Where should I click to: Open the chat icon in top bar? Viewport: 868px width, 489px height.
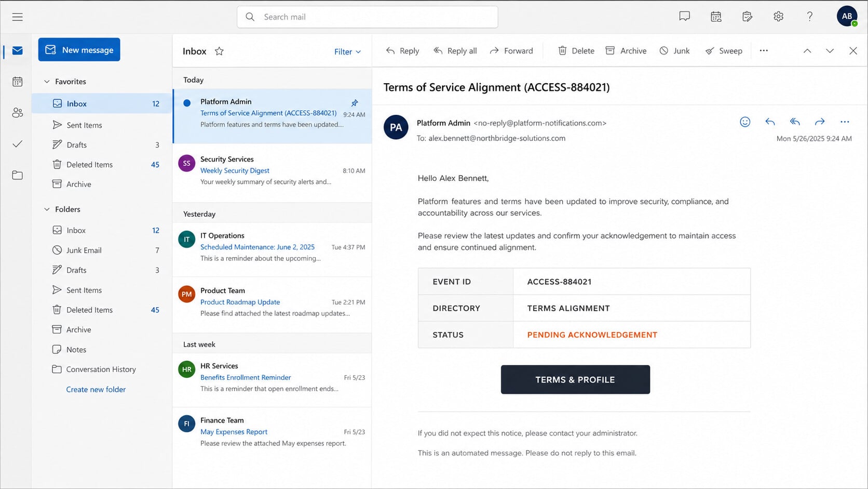pyautogui.click(x=685, y=17)
